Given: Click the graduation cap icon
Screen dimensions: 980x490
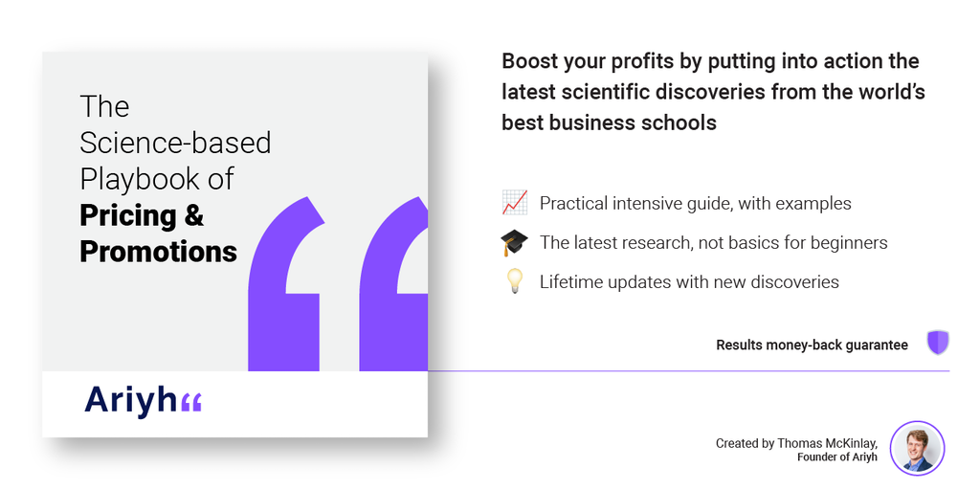Looking at the screenshot, I should pyautogui.click(x=514, y=243).
